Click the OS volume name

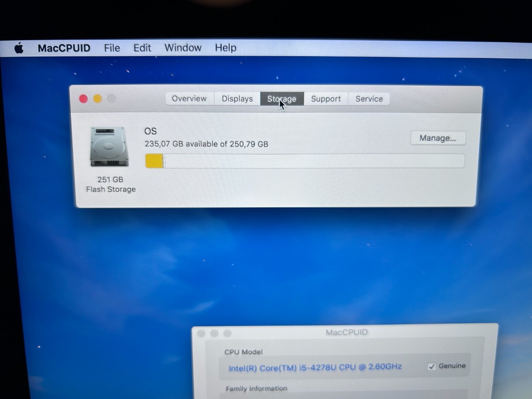pos(150,131)
